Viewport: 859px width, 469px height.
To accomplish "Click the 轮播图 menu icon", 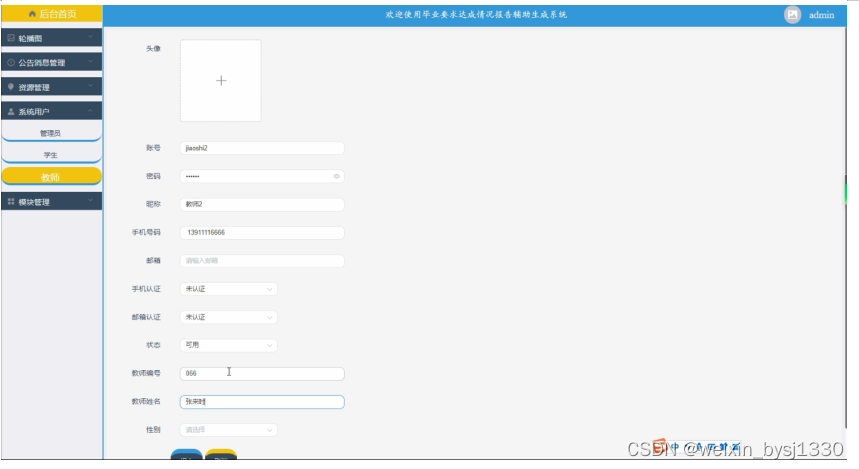I will point(11,38).
